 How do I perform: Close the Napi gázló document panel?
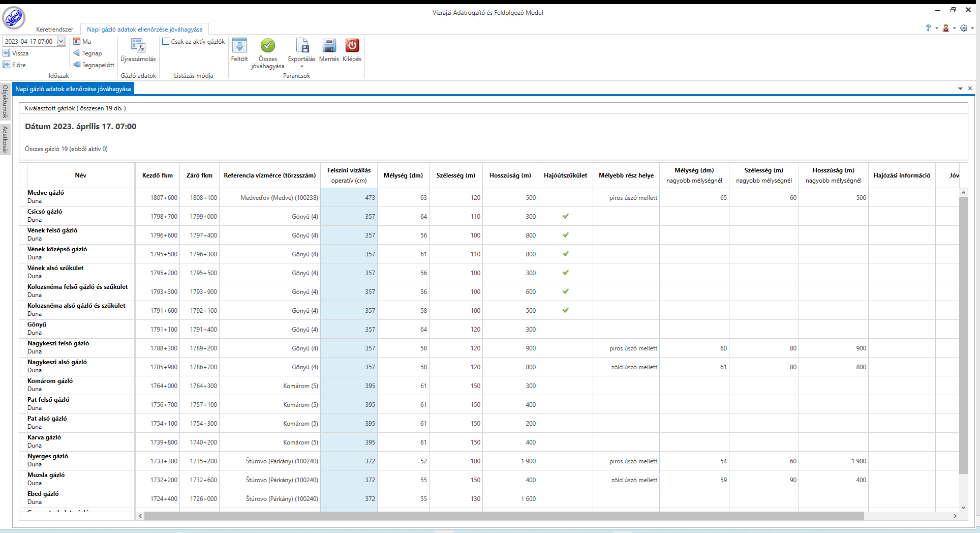[x=970, y=88]
